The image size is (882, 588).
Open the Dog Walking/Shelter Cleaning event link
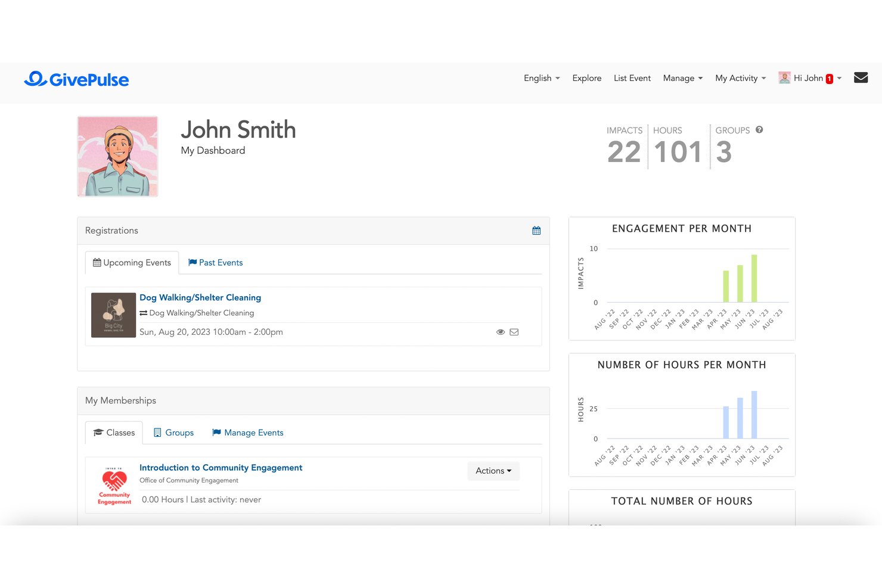200,297
